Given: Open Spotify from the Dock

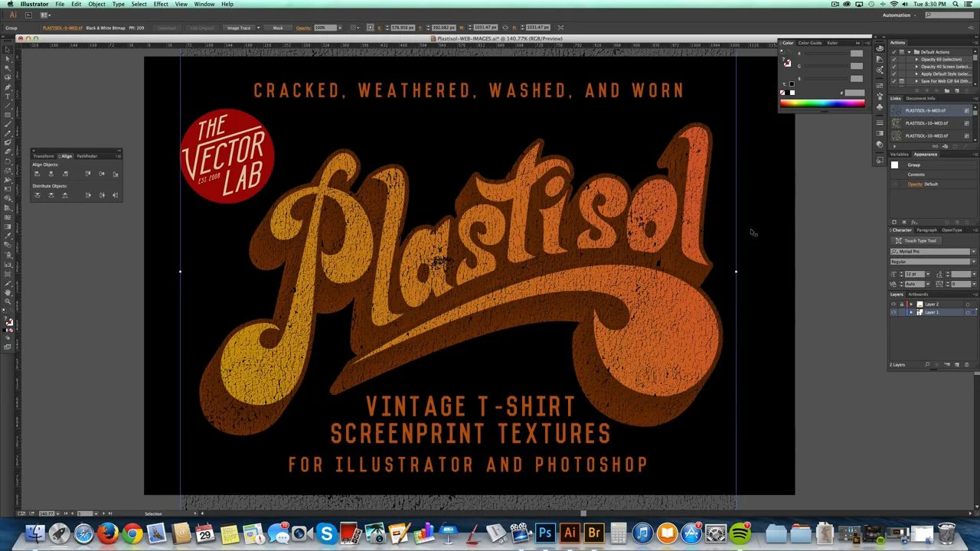Looking at the screenshot, I should (740, 533).
